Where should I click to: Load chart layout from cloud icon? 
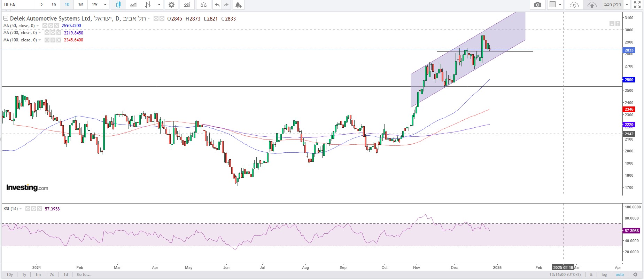(574, 5)
